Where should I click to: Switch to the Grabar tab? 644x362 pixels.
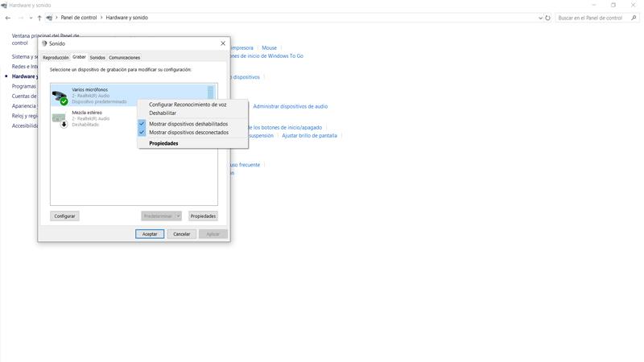[79, 57]
